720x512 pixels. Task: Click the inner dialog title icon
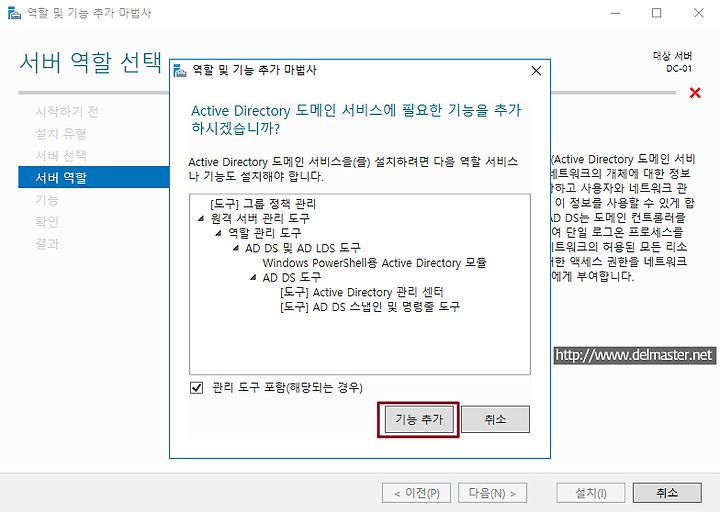(x=180, y=71)
